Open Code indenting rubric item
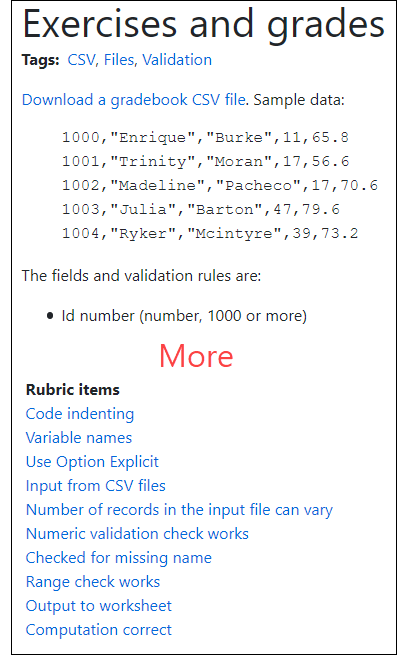This screenshot has height=667, width=416. point(80,414)
